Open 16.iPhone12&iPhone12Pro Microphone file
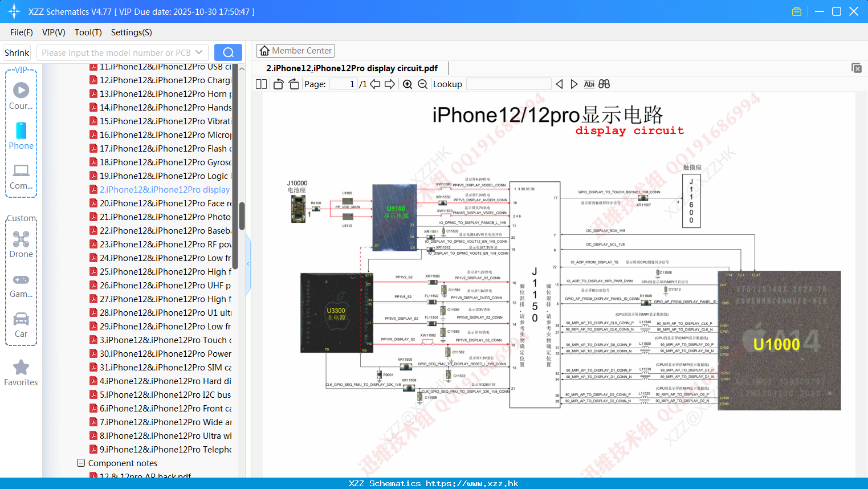This screenshot has width=868, height=489. (x=161, y=135)
